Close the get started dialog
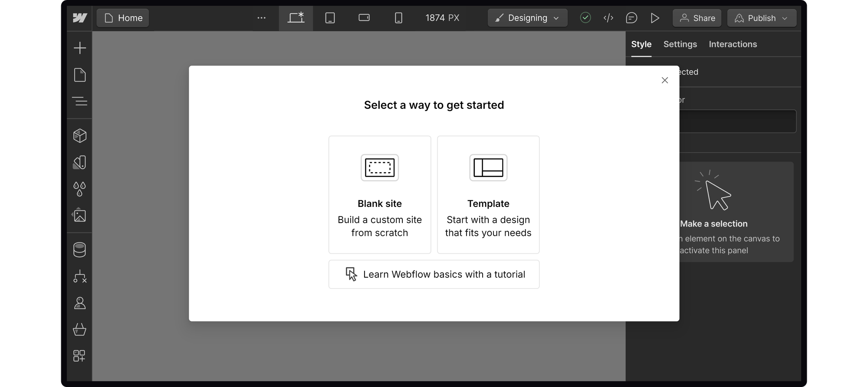Image resolution: width=868 pixels, height=387 pixels. click(x=664, y=80)
